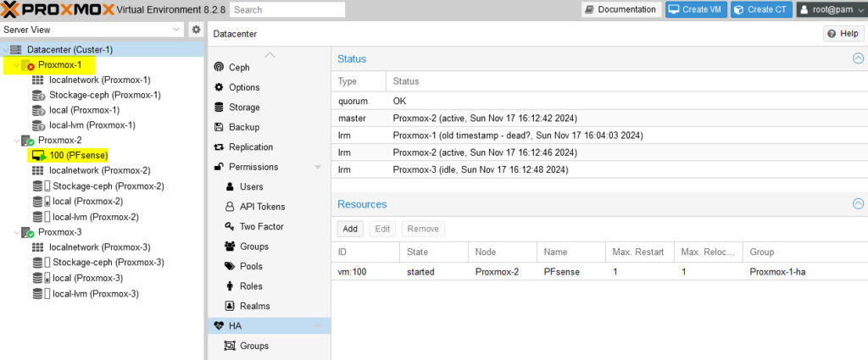Sort resources by the Group column header

[805, 252]
